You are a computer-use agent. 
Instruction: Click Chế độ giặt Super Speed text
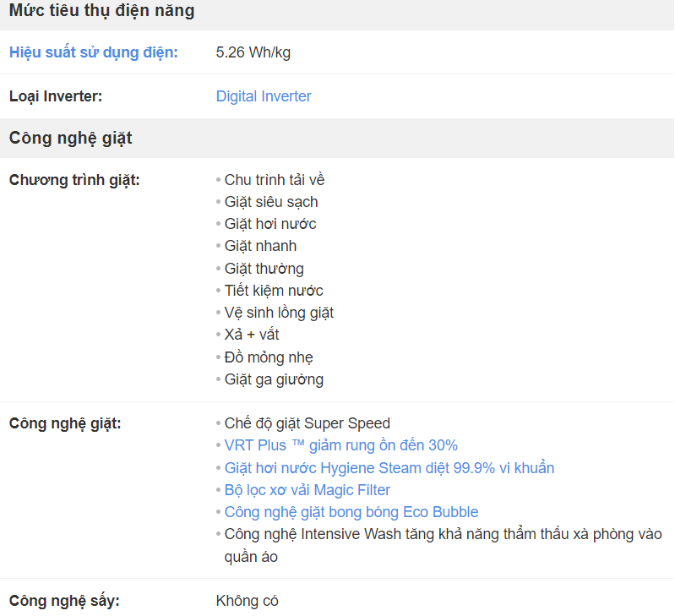pos(308,423)
